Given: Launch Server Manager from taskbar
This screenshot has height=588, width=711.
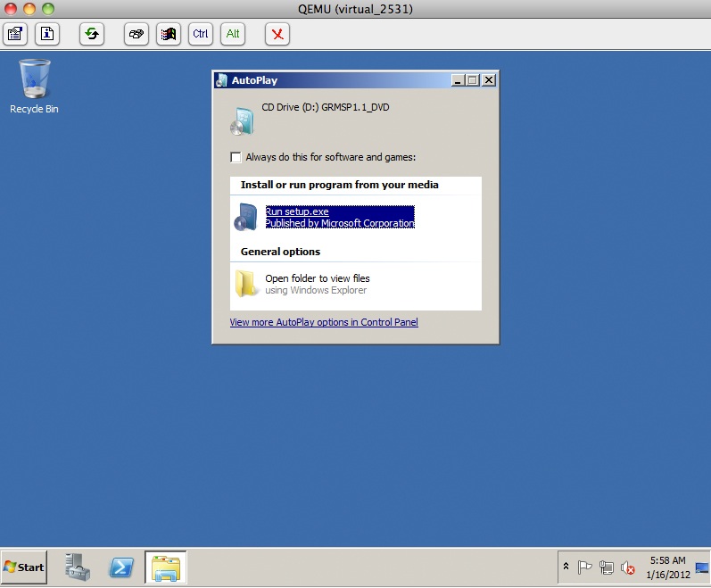Looking at the screenshot, I should (77, 567).
